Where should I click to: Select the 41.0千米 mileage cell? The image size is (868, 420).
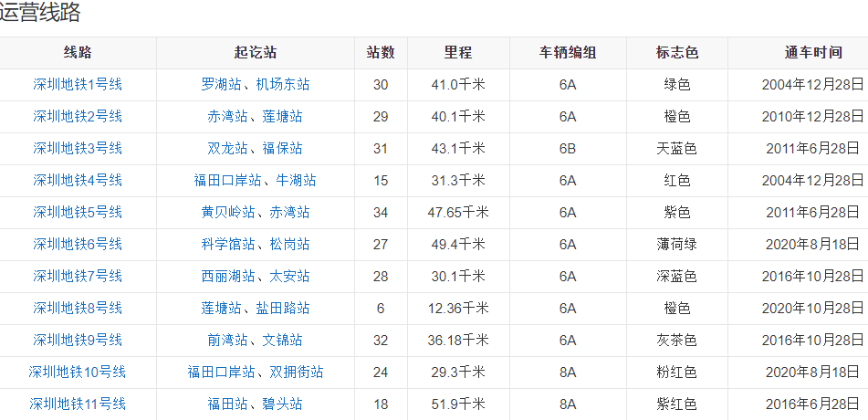458,85
